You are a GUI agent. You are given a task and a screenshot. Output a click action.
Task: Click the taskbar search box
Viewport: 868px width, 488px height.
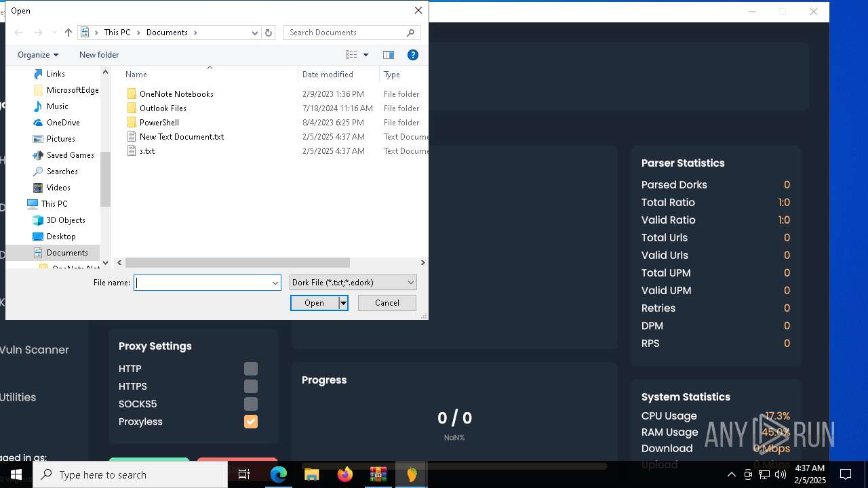(x=130, y=474)
